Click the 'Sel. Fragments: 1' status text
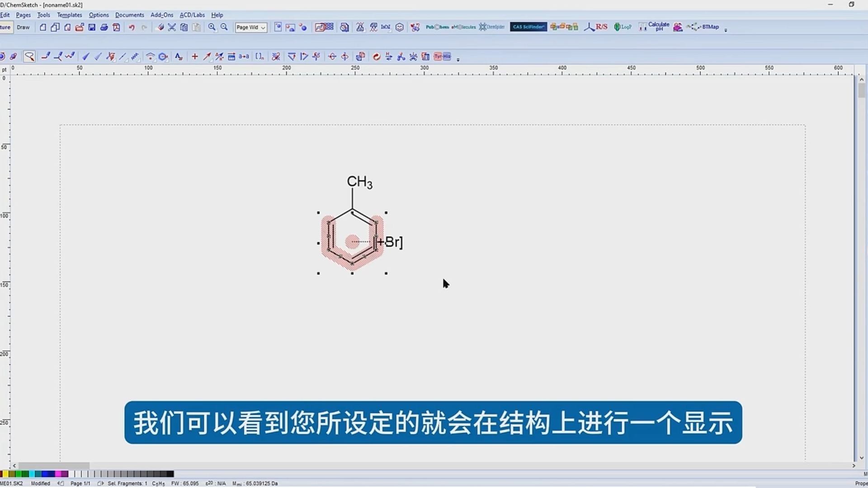This screenshot has height=488, width=868. click(x=127, y=483)
